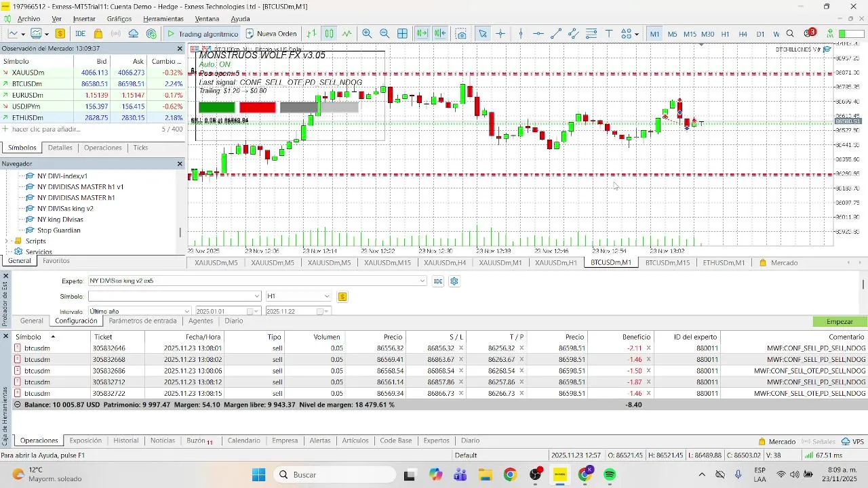The height and width of the screenshot is (488, 868).
Task: Arrange chart windows with grid icon
Action: tap(402, 33)
